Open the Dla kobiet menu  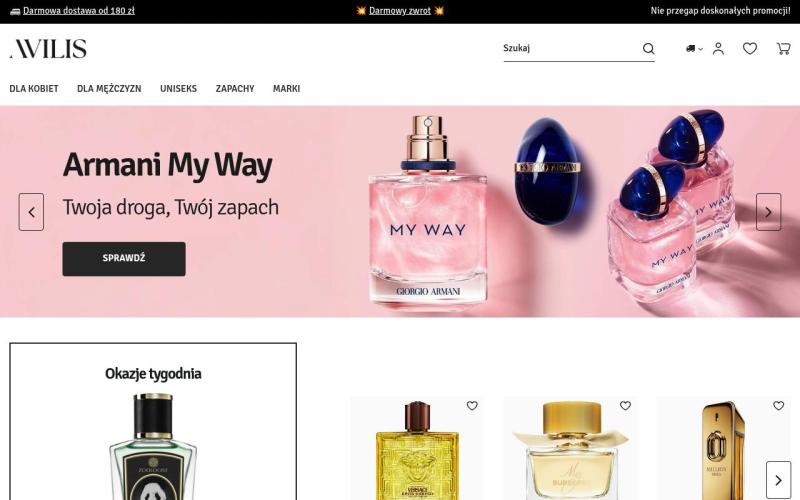(34, 88)
